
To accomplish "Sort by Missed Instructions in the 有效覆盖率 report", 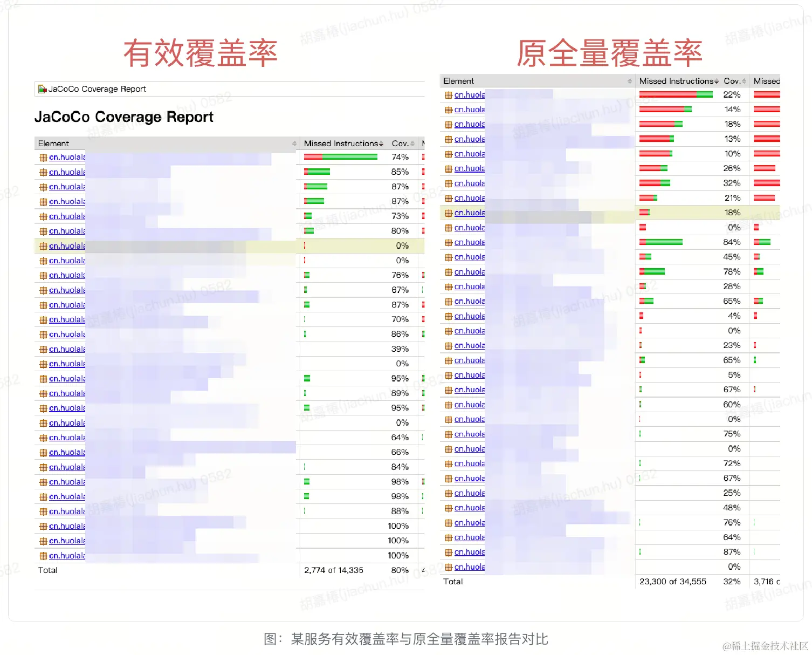I will point(343,144).
